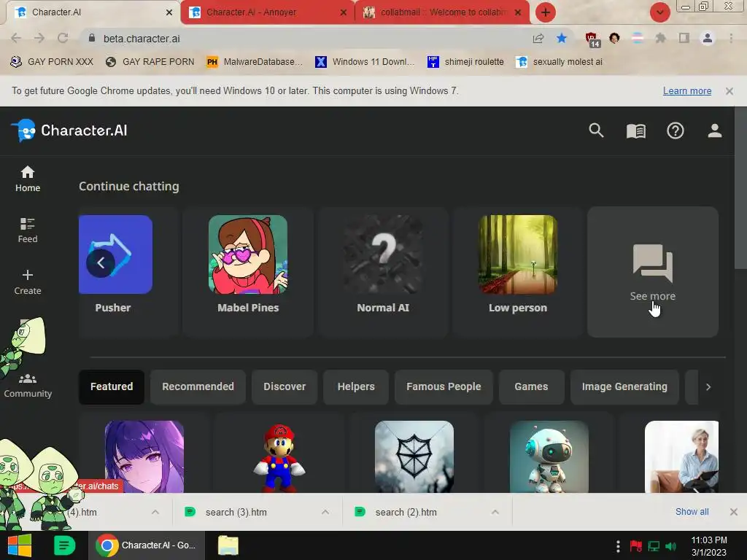The image size is (747, 560).
Task: Switch to the collabmail tab
Action: pyautogui.click(x=442, y=12)
